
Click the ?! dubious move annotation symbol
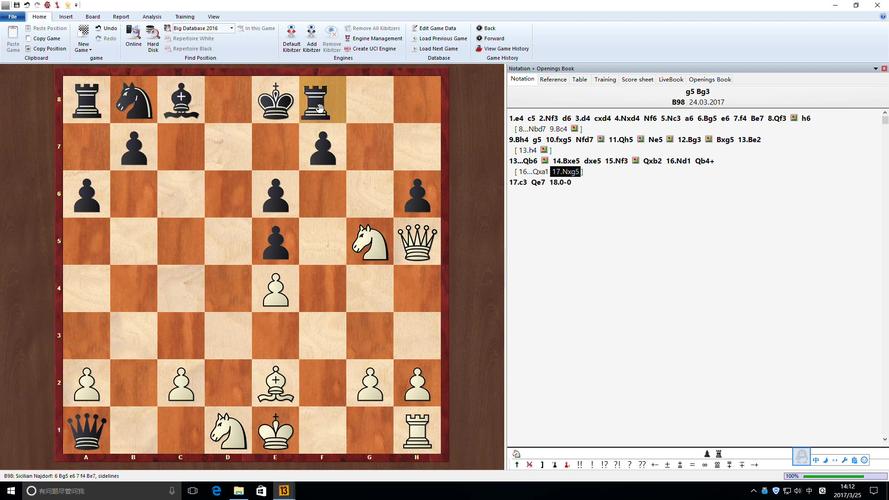(617, 464)
